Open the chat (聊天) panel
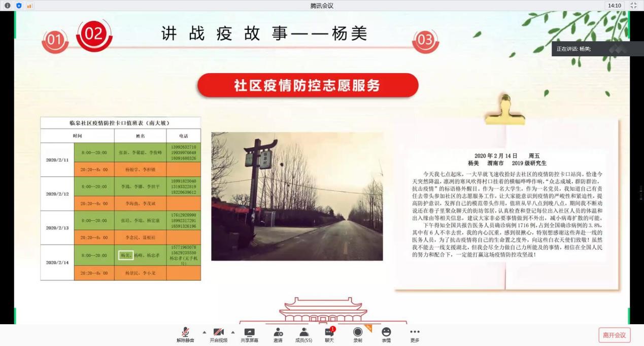The image size is (644, 346). click(x=329, y=334)
